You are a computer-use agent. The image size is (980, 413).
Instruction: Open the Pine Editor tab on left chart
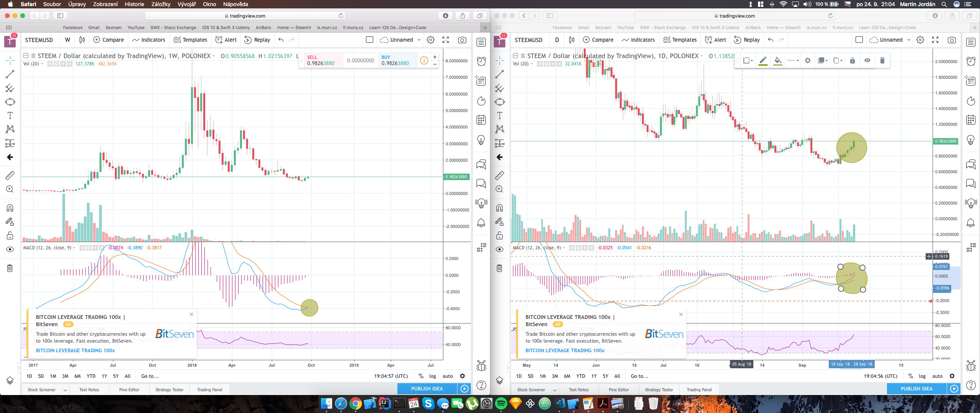[129, 390]
